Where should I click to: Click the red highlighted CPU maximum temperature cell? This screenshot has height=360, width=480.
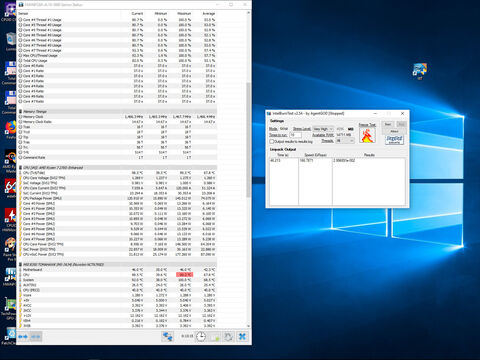click(184, 275)
